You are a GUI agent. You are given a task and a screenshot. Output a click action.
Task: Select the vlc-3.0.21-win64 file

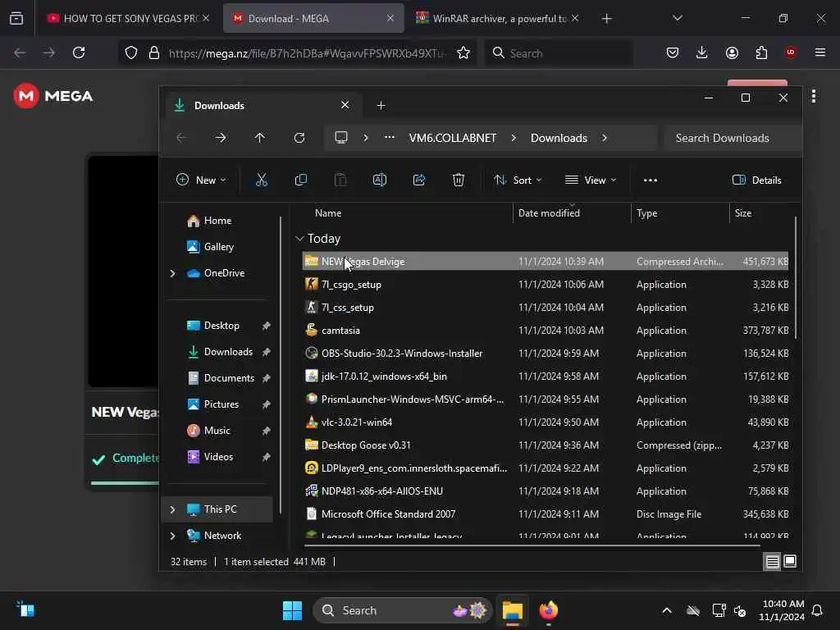(x=546, y=422)
